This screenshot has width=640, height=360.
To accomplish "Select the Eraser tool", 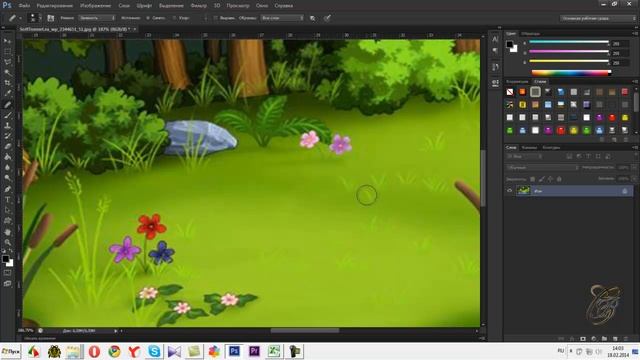I will tap(7, 147).
